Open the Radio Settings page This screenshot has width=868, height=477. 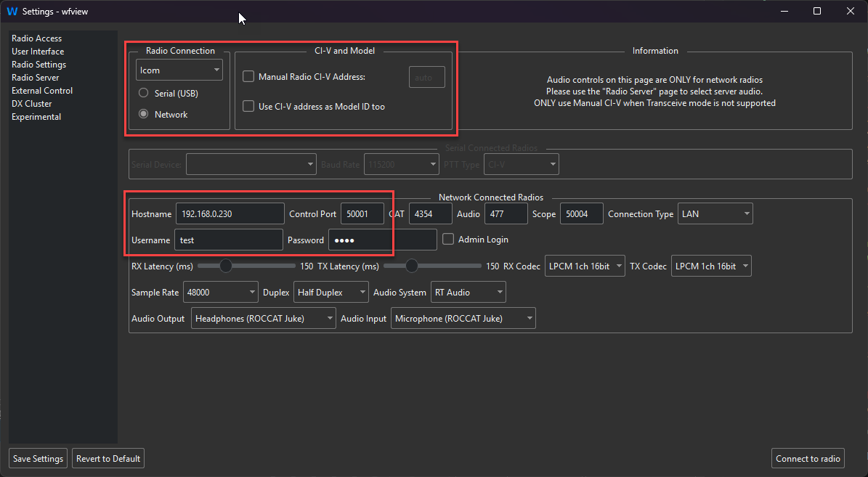click(38, 64)
